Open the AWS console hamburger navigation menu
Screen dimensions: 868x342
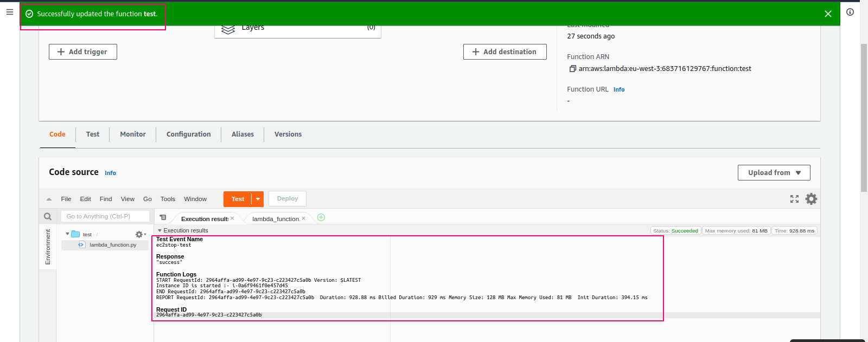coord(10,12)
